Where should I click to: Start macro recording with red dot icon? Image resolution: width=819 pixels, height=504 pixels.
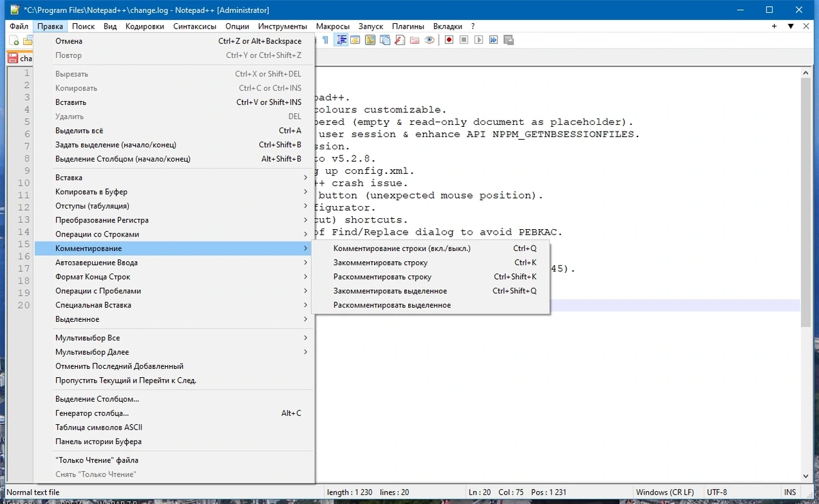(449, 40)
